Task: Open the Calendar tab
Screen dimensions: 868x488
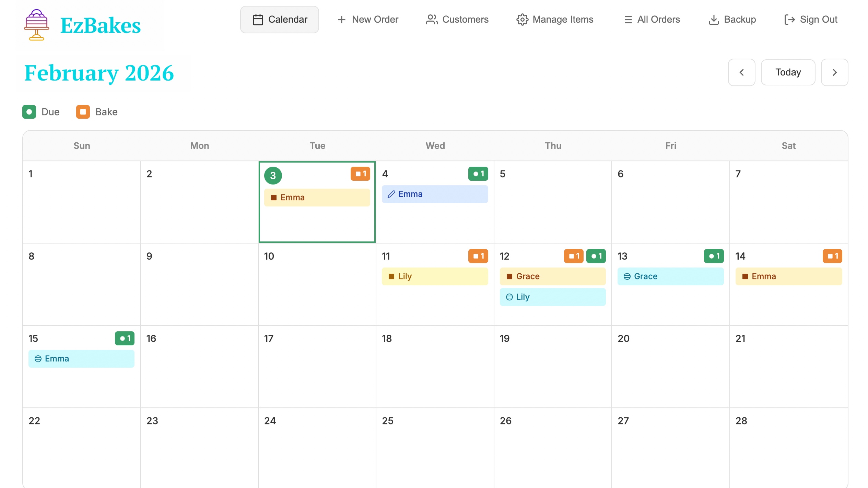Action: coord(280,20)
